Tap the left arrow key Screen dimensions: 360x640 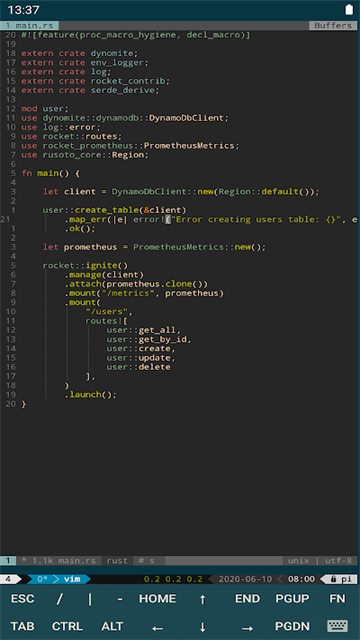pyautogui.click(x=158, y=627)
